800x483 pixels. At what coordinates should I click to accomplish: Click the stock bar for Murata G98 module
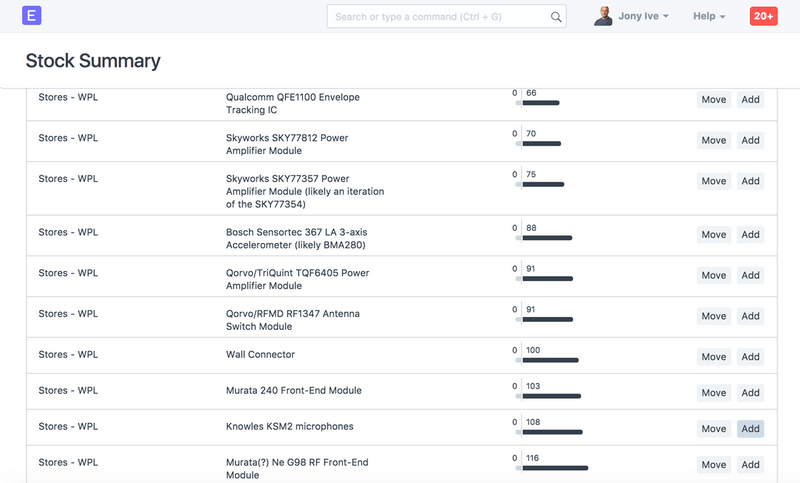pyautogui.click(x=555, y=468)
